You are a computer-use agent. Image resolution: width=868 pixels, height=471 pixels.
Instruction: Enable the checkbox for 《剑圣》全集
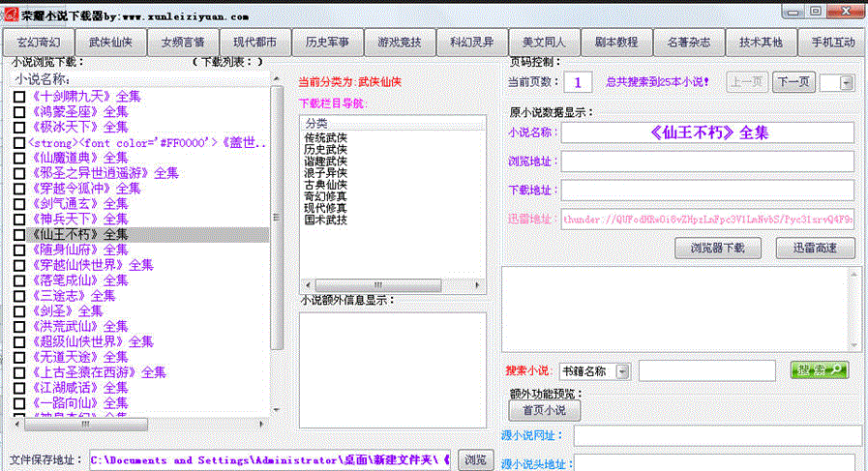pyautogui.click(x=19, y=311)
